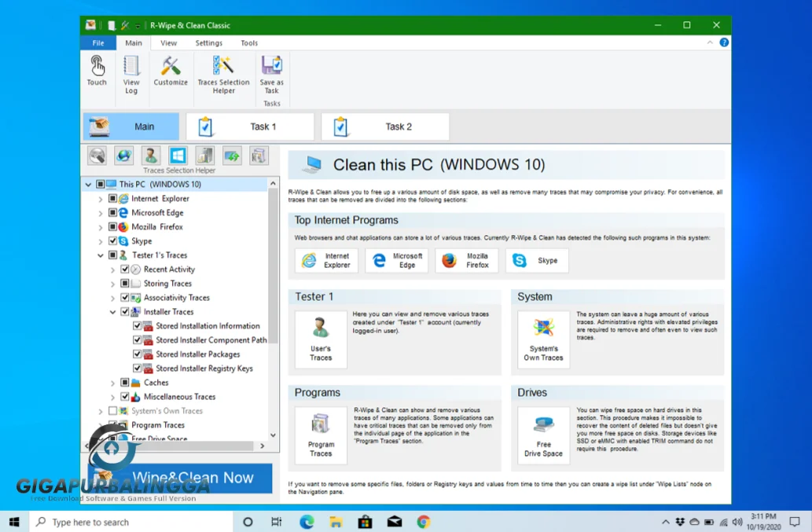
Task: Uncheck Stored Installer Packages checkbox
Action: pyautogui.click(x=138, y=354)
